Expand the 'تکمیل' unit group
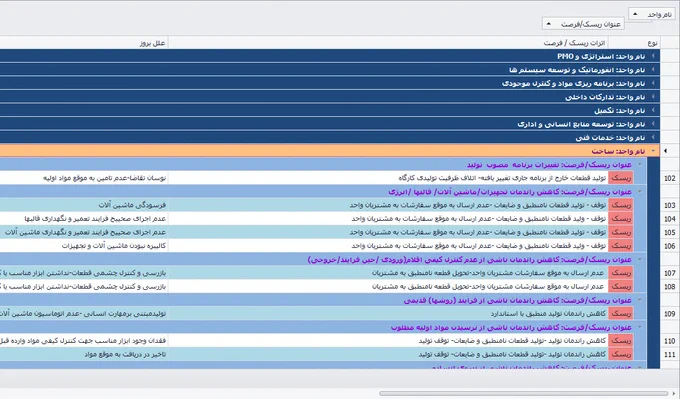The height and width of the screenshot is (399, 680). (653, 110)
